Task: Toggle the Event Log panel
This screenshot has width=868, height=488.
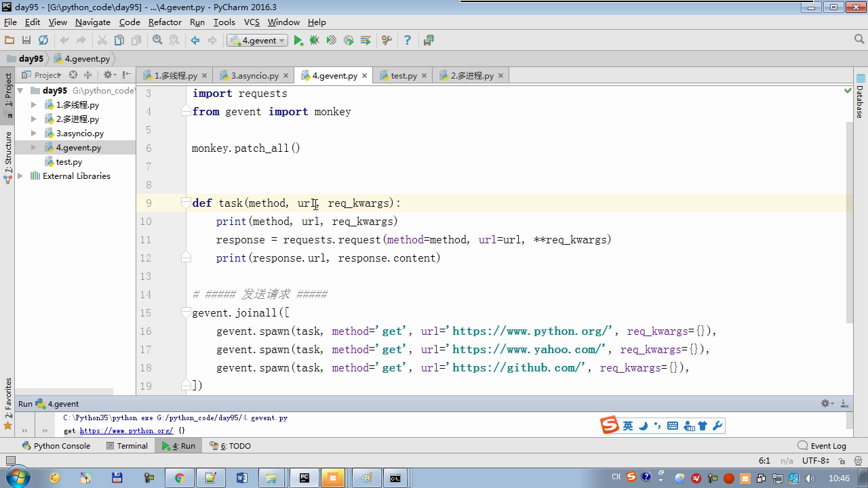Action: [822, 446]
